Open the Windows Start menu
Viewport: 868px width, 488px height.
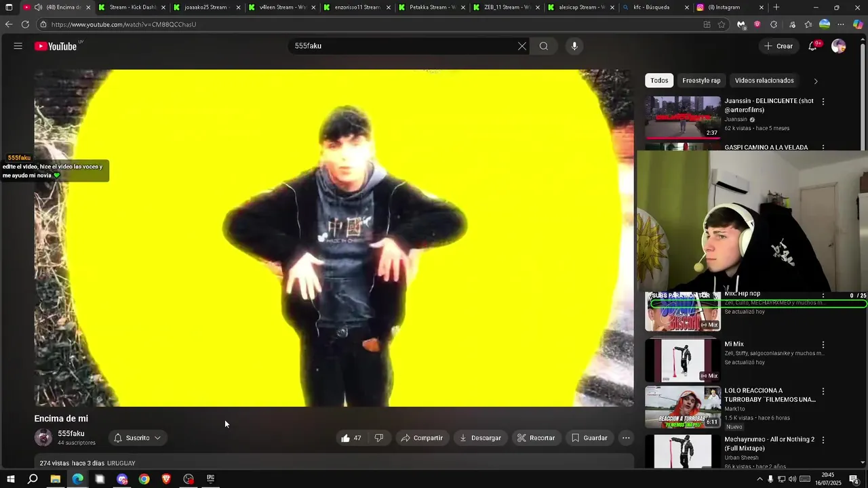(10, 479)
